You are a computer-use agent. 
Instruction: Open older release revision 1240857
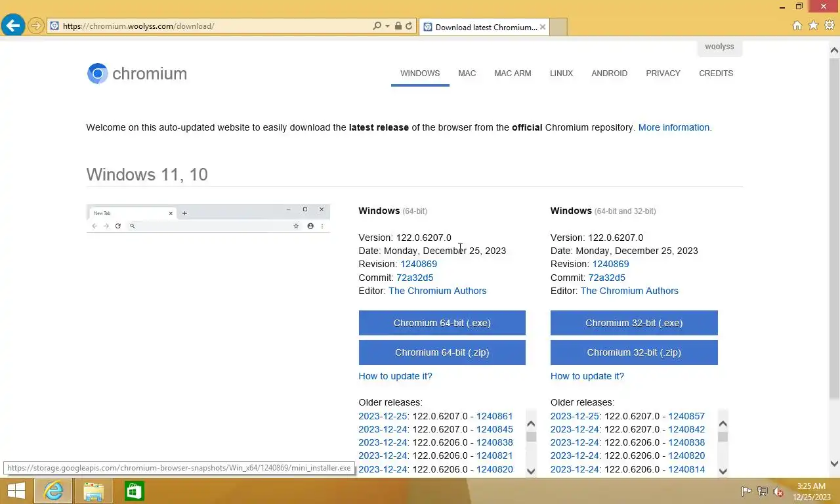click(x=686, y=416)
